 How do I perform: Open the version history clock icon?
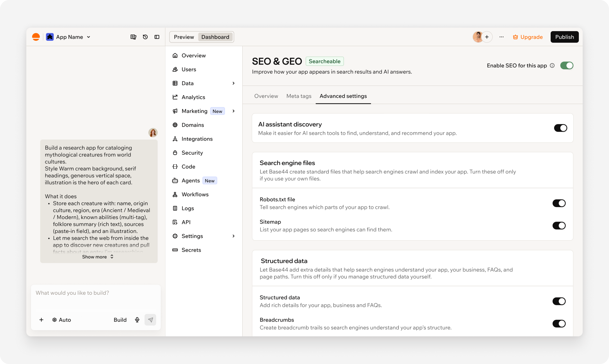145,37
